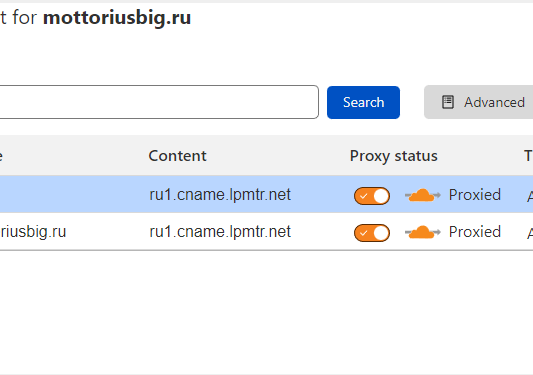Select ru1.cname.lpmtr.net in highlighted row
This screenshot has width=533, height=375.
[x=220, y=195]
